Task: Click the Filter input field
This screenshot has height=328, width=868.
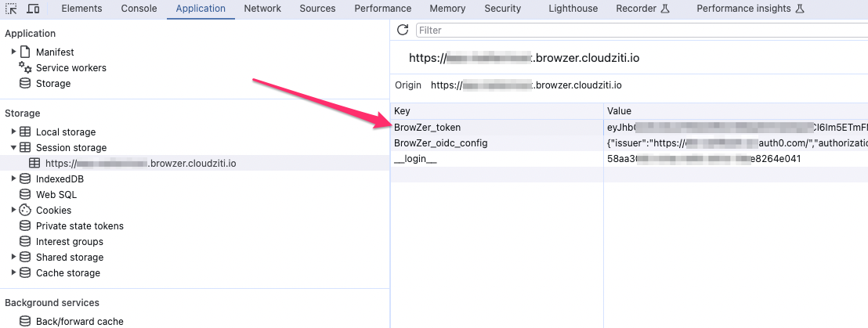Action: [627, 30]
